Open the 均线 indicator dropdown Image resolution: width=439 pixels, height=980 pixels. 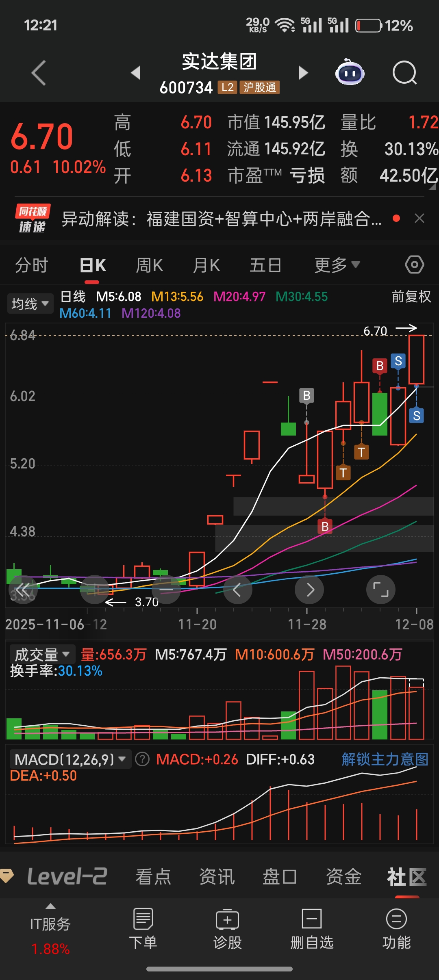30,304
